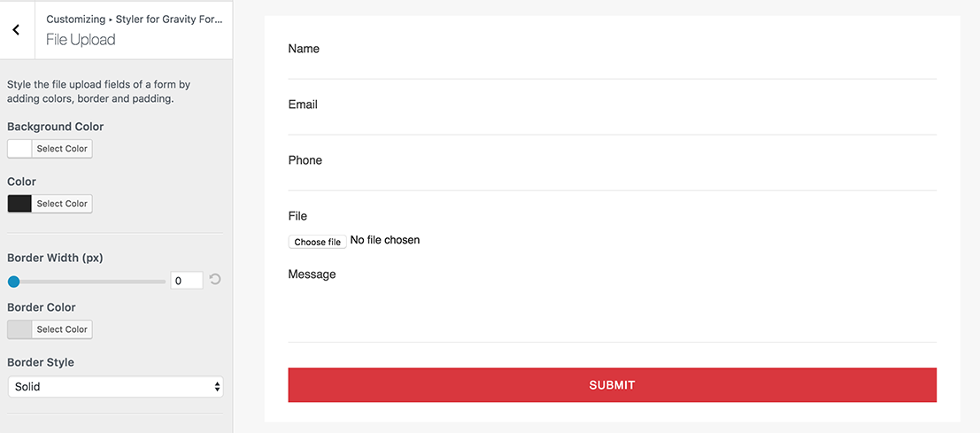This screenshot has height=433, width=980.
Task: Open the Border Style dropdown
Action: pos(115,387)
